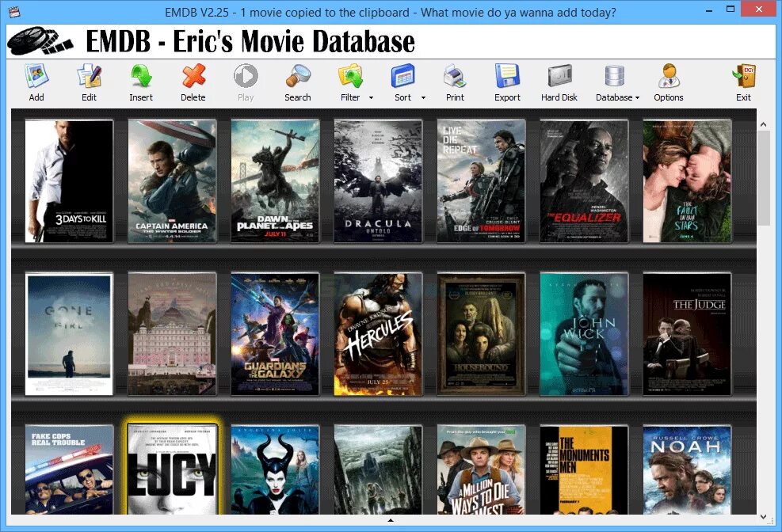Screen dimensions: 782x532
Task: Click the highlighted Lucy poster
Action: pos(172,469)
